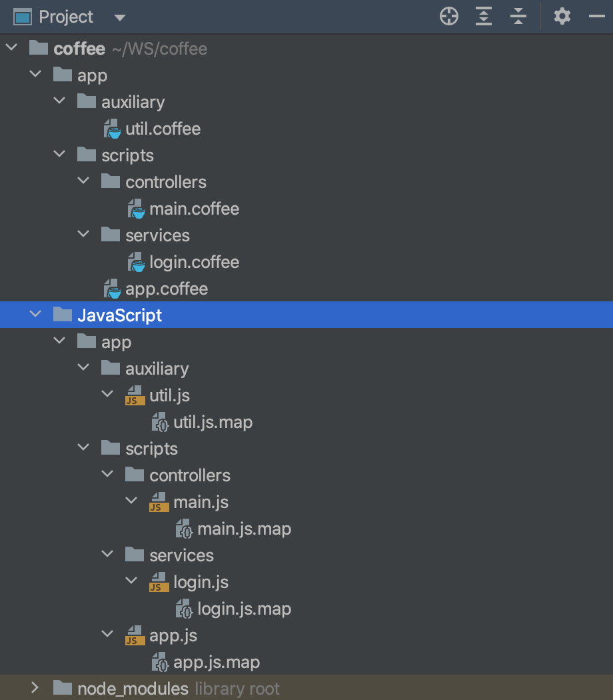This screenshot has height=700, width=613.
Task: Click the Expand All icon in toolbar
Action: point(483,16)
